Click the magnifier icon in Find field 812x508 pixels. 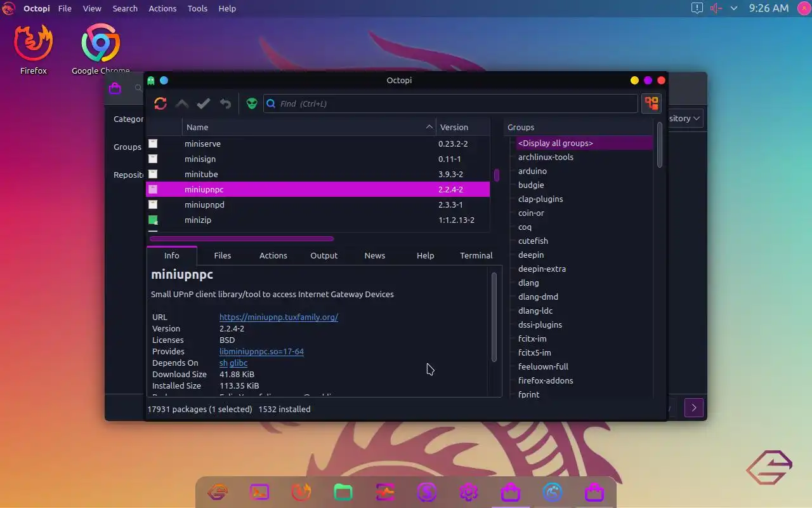[x=271, y=104]
